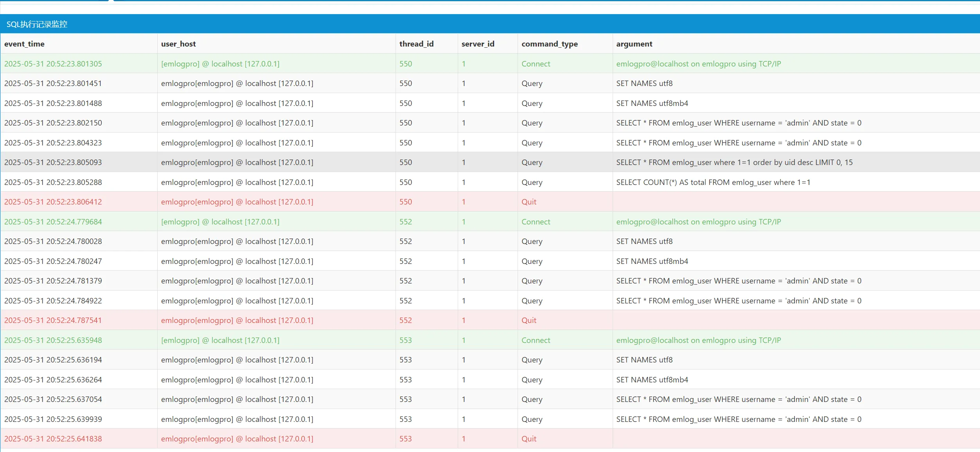
Task: Click the Quit command for thread 550
Action: [529, 202]
